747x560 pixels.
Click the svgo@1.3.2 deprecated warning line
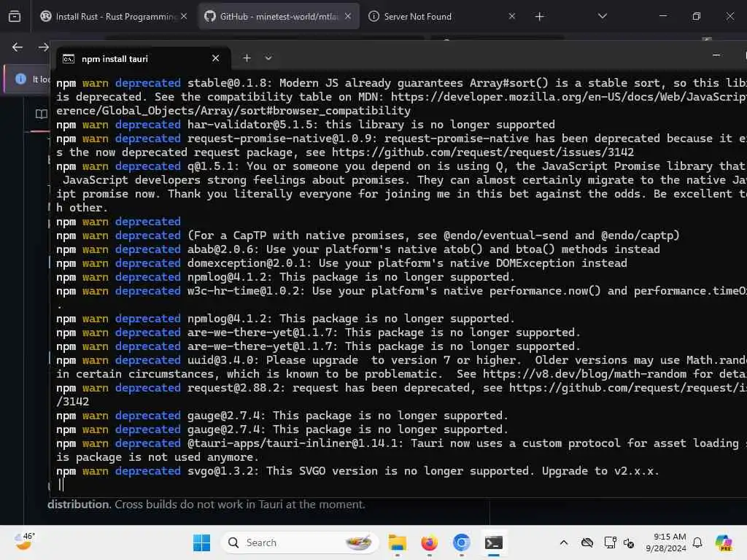tap(357, 471)
